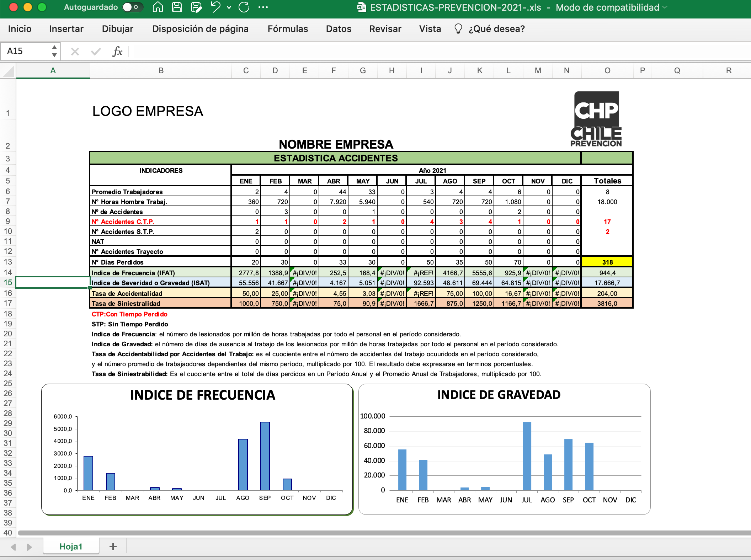Viewport: 751px width, 560px height.
Task: Click the Undo arrow icon
Action: 215,7
